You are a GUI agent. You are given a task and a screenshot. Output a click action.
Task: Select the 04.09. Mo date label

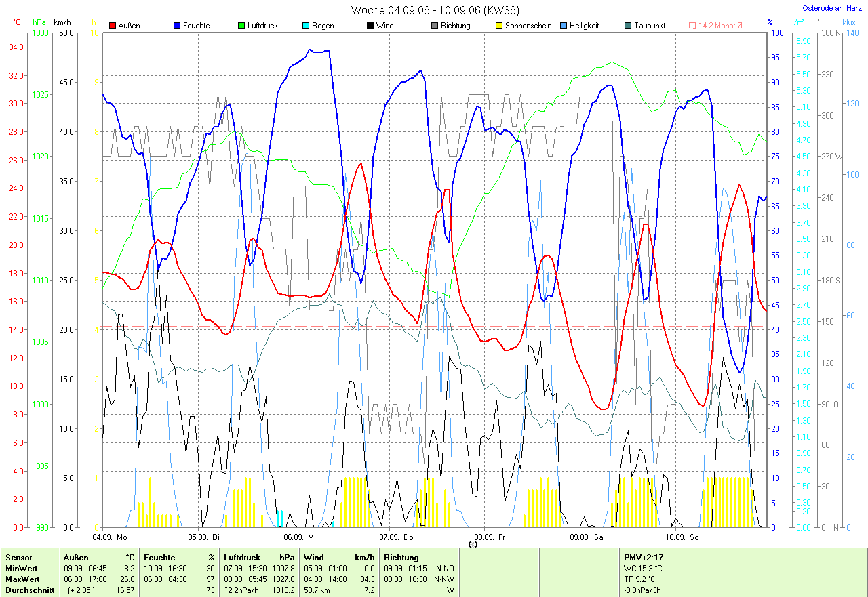click(x=110, y=537)
